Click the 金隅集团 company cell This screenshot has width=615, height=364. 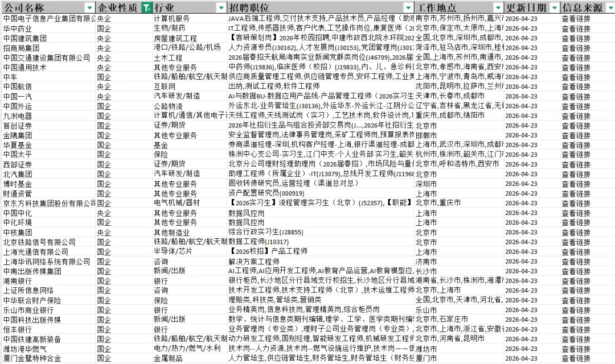[48, 135]
